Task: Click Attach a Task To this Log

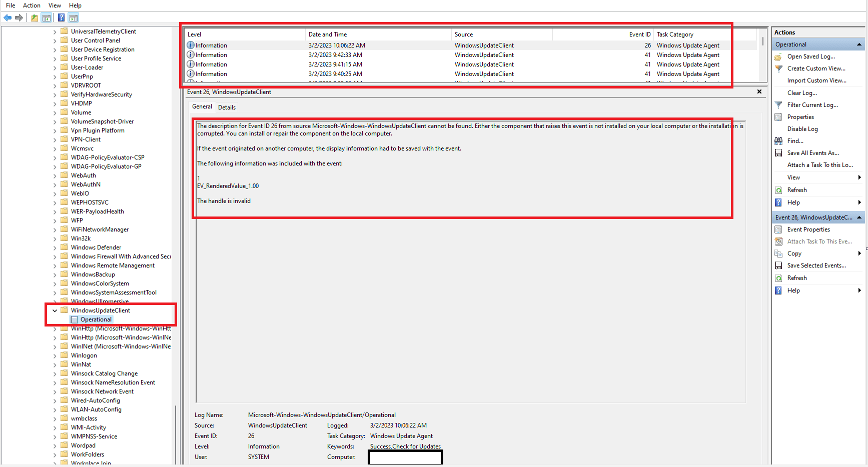Action: pyautogui.click(x=820, y=165)
